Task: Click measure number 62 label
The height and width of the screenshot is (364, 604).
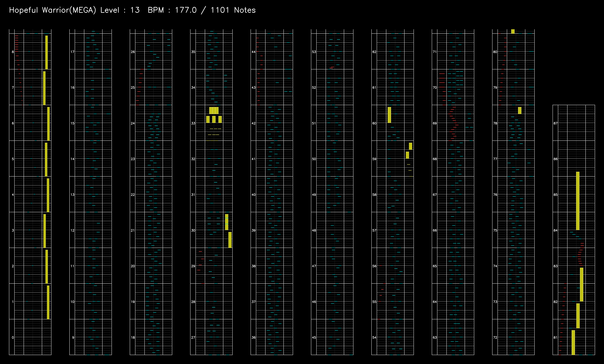Action: tap(374, 52)
